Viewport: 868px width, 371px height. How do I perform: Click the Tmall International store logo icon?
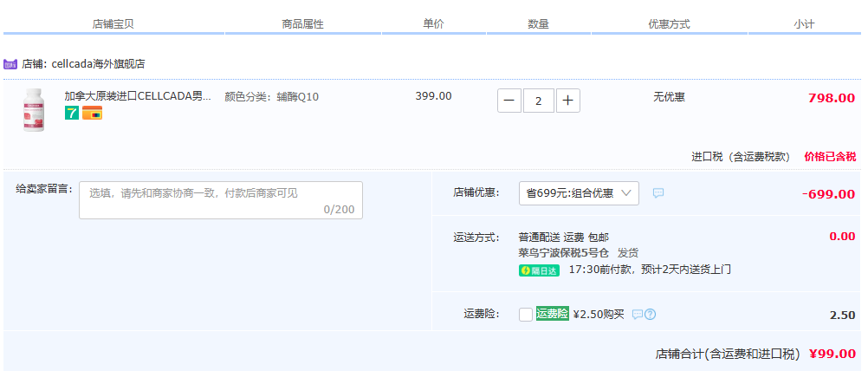click(10, 64)
